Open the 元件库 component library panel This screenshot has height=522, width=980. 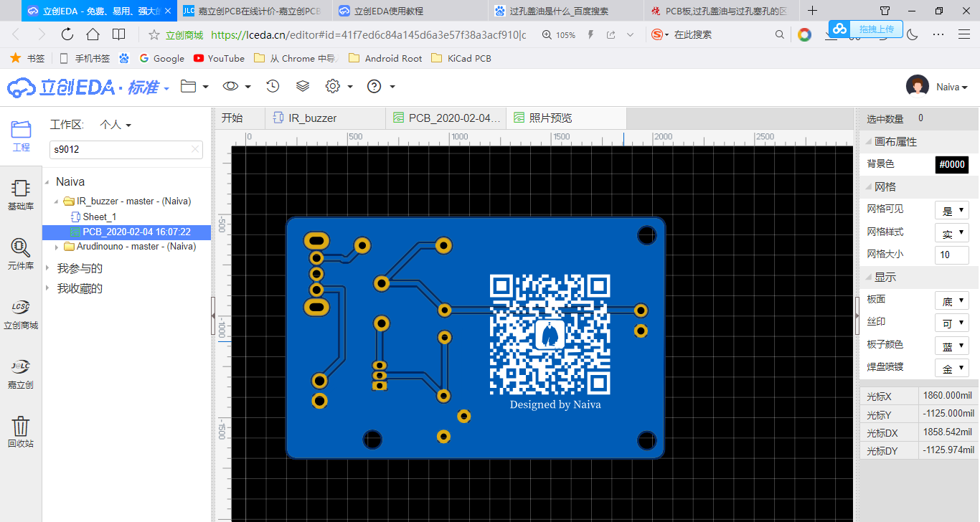tap(21, 252)
